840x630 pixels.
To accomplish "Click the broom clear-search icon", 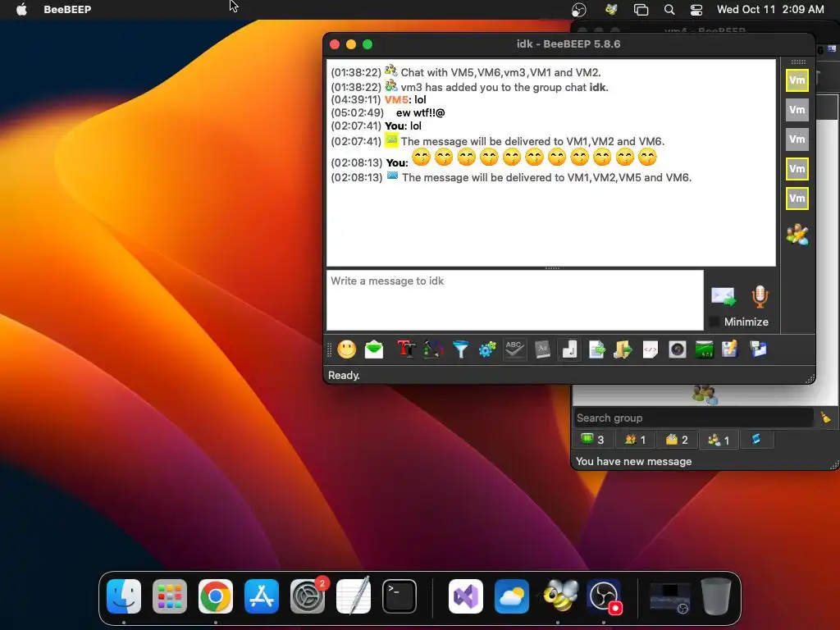I will point(825,418).
